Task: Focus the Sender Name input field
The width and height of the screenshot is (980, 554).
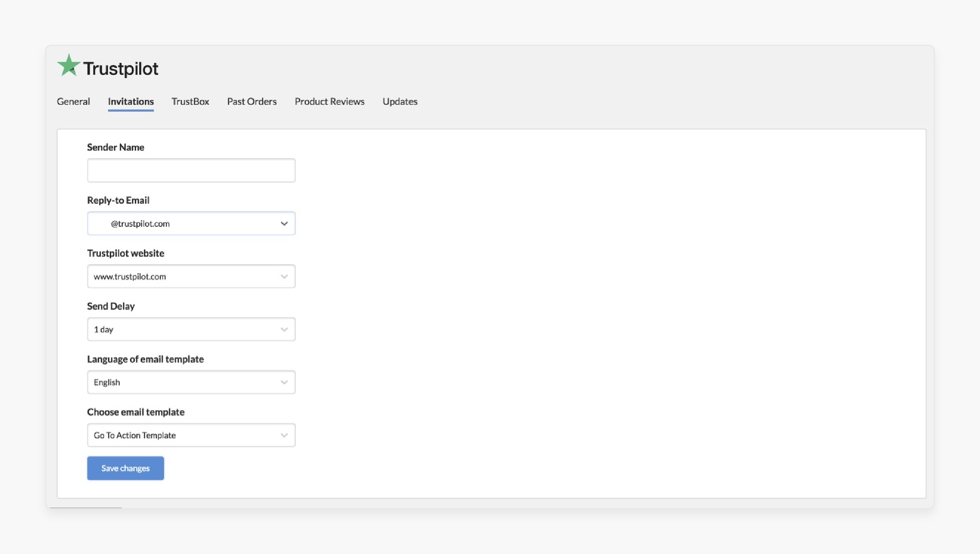Action: [x=191, y=170]
